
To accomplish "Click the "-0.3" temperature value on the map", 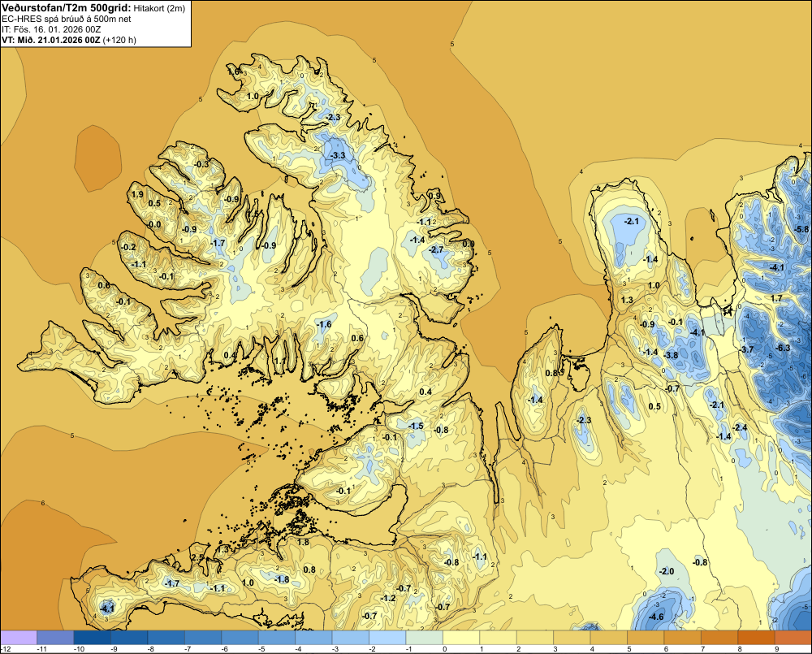I will click(x=201, y=164).
